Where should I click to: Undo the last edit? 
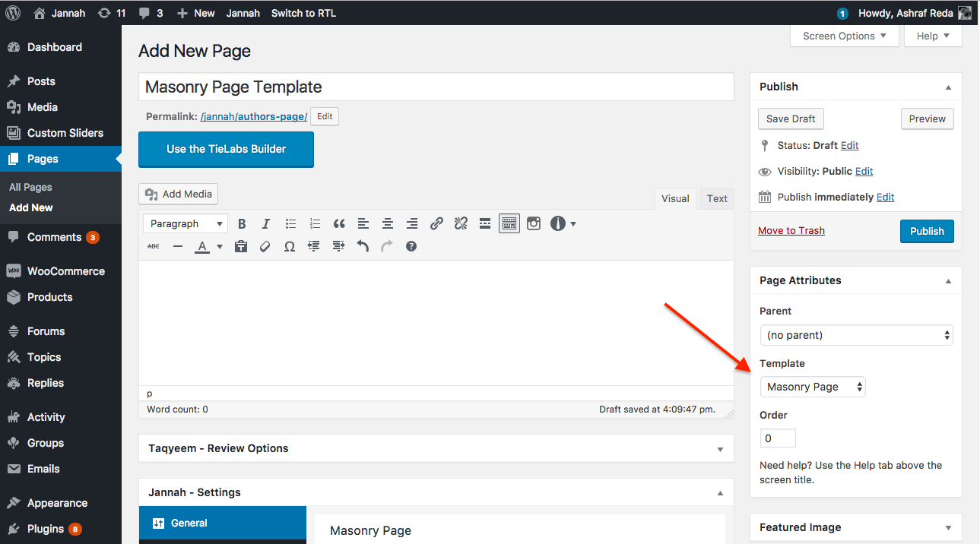point(363,246)
